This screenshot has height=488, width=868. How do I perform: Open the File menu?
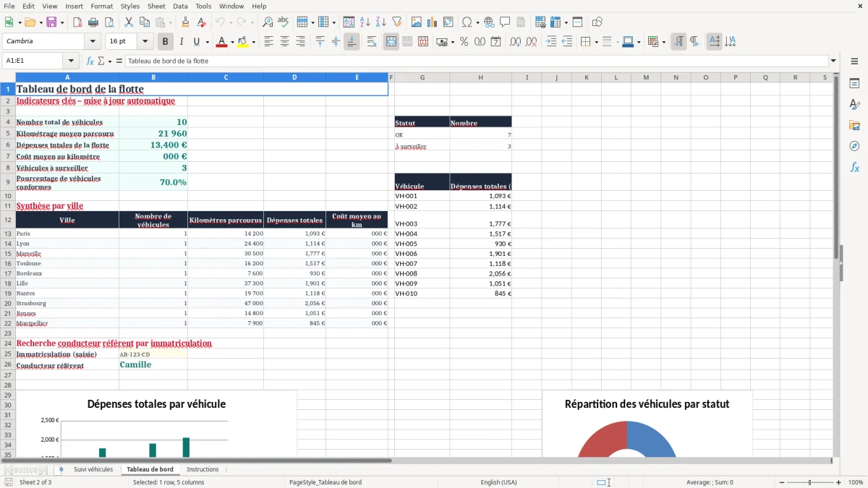[9, 6]
